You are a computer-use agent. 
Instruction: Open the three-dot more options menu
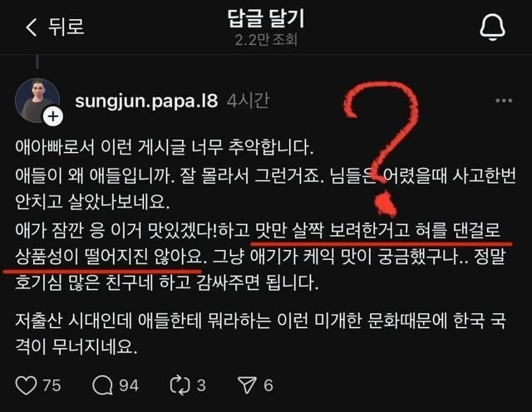[504, 101]
